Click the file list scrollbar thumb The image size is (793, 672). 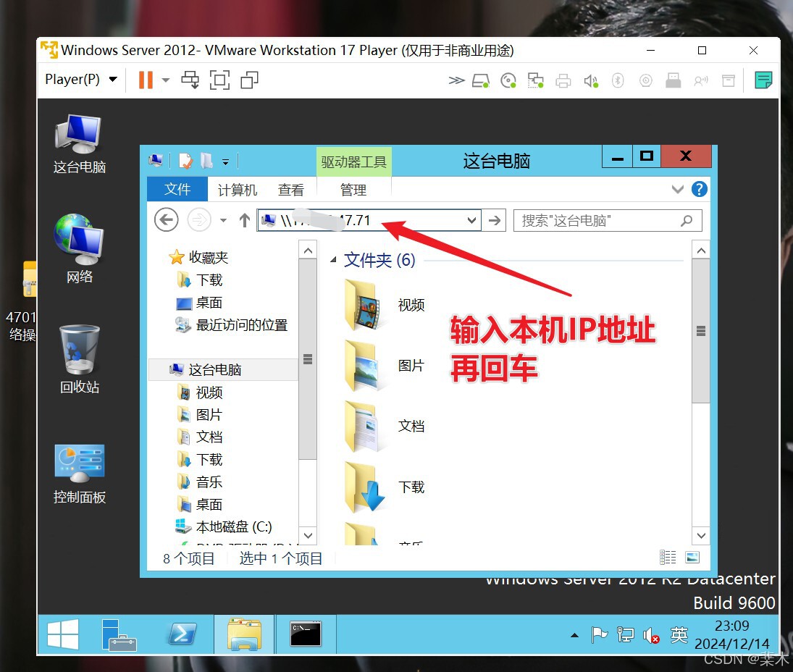point(701,331)
